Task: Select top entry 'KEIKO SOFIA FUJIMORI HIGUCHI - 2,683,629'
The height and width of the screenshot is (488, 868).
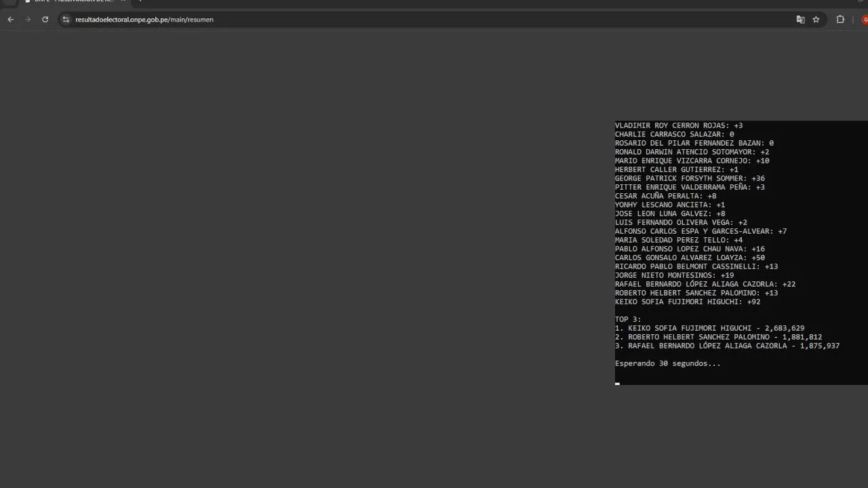Action: (710, 328)
